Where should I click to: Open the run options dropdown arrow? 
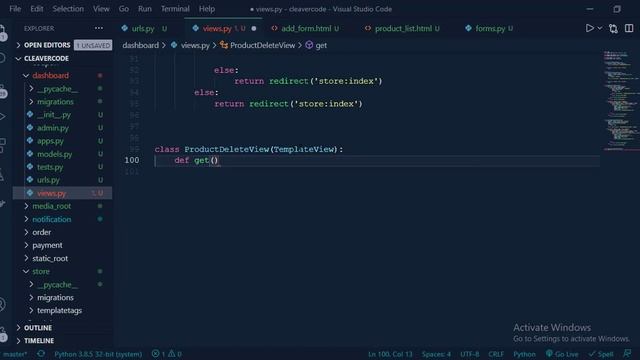click(x=600, y=28)
